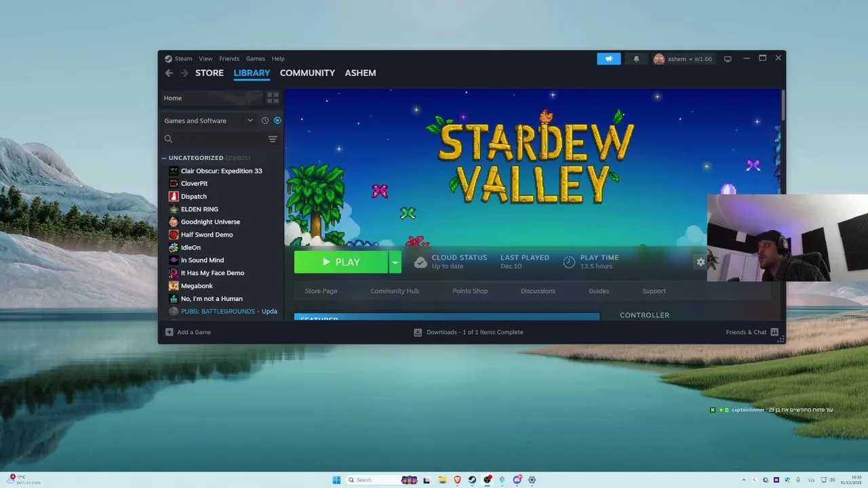Screen dimensions: 868x488
Task: Select the Half Sword Demo game icon
Action: 174,235
